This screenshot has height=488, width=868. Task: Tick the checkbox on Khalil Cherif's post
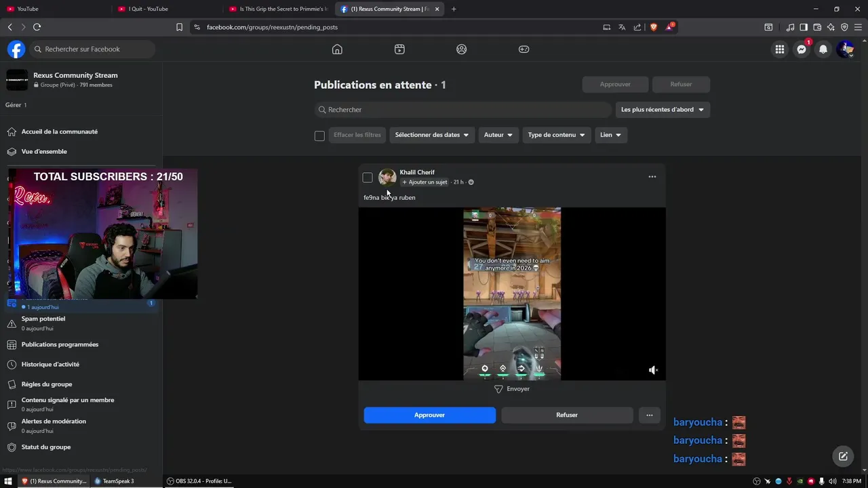(368, 178)
